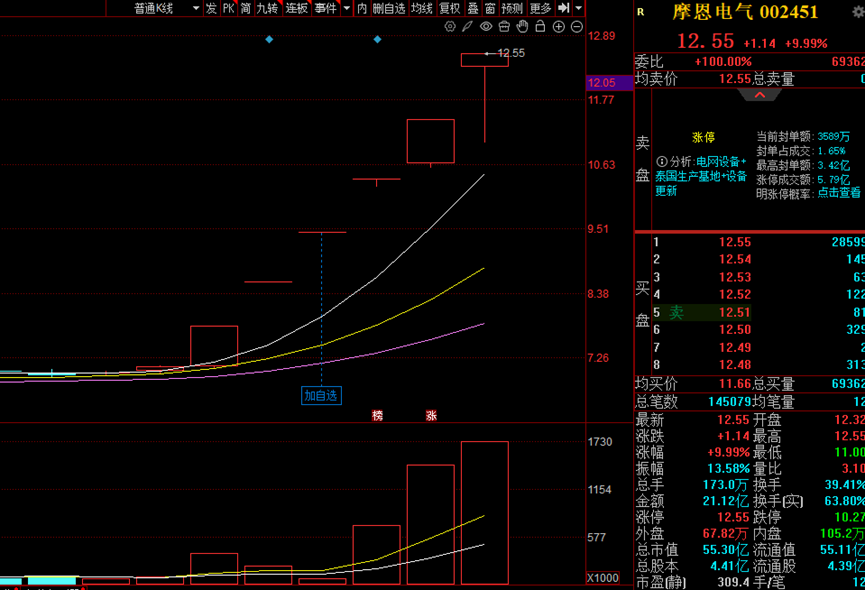Image resolution: width=865 pixels, height=590 pixels.
Task: Select buy level 8 price 12.48
Action: click(735, 365)
